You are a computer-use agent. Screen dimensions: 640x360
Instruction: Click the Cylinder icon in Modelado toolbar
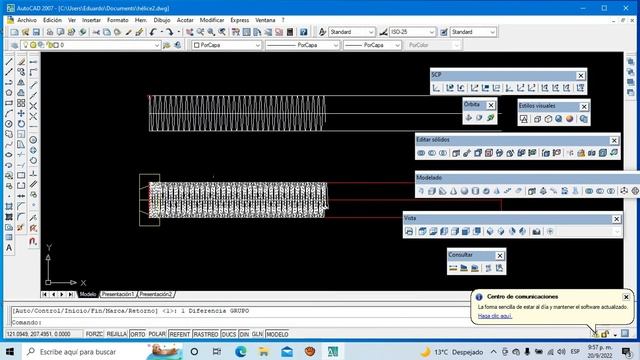pyautogui.click(x=476, y=191)
